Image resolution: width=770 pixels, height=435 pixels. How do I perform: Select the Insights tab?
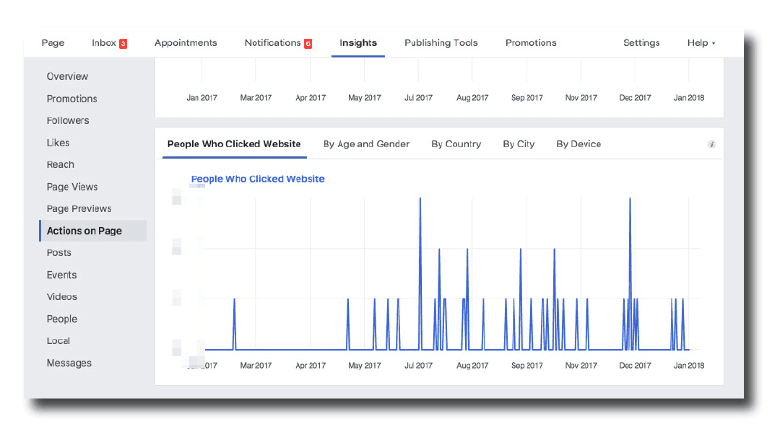point(358,43)
